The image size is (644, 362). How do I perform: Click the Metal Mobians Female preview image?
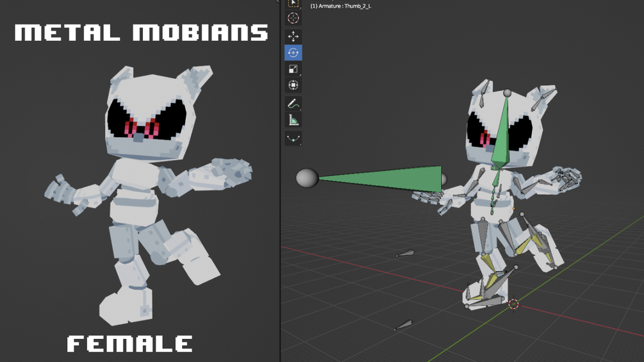coord(140,181)
